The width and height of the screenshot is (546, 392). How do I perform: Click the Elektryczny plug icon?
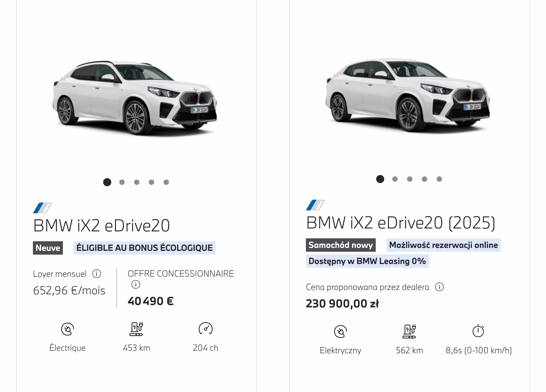click(x=340, y=331)
